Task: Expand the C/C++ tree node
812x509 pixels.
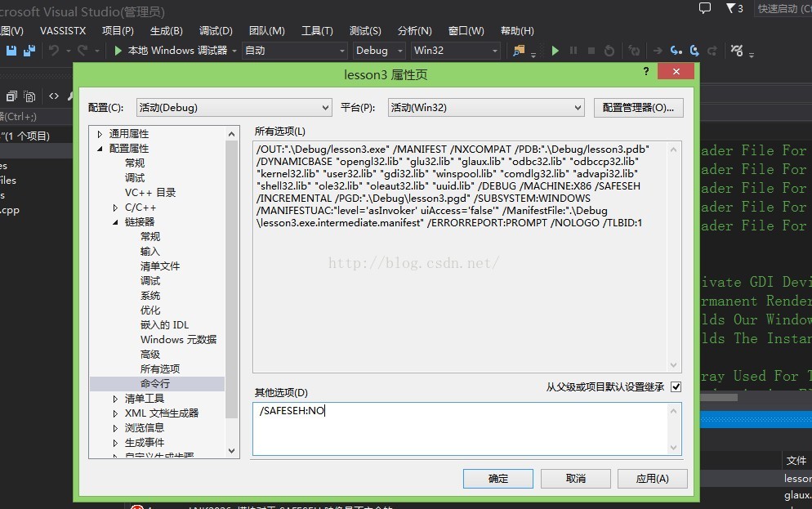Action: 115,208
